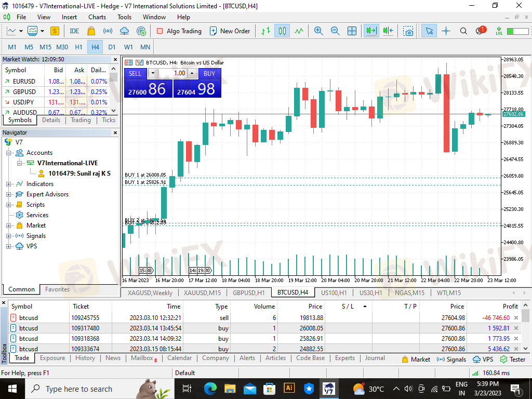This screenshot has height=399, width=532.
Task: Open the Ticks tab in Market Watch
Action: (109, 120)
